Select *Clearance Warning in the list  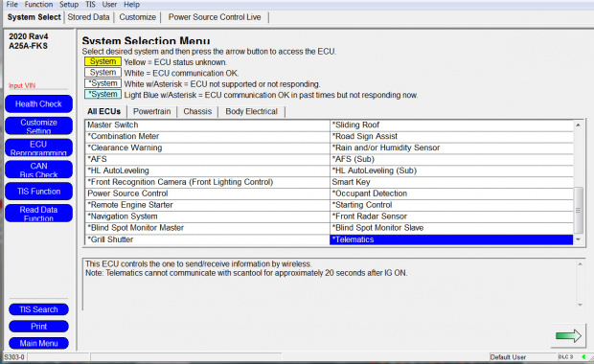208,148
